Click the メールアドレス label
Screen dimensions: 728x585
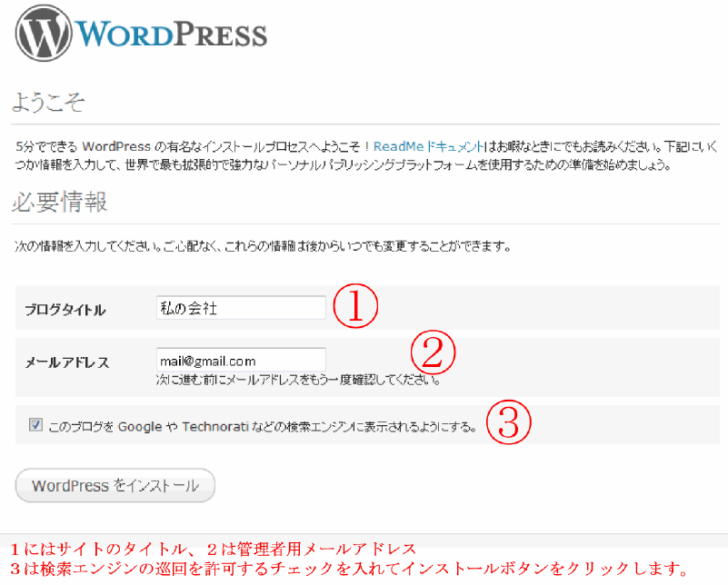pyautogui.click(x=67, y=362)
